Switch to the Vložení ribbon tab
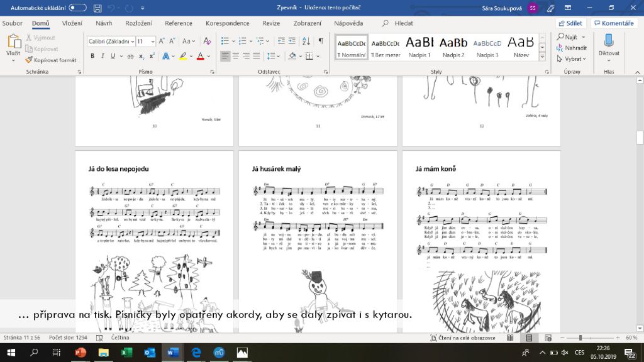 72,23
